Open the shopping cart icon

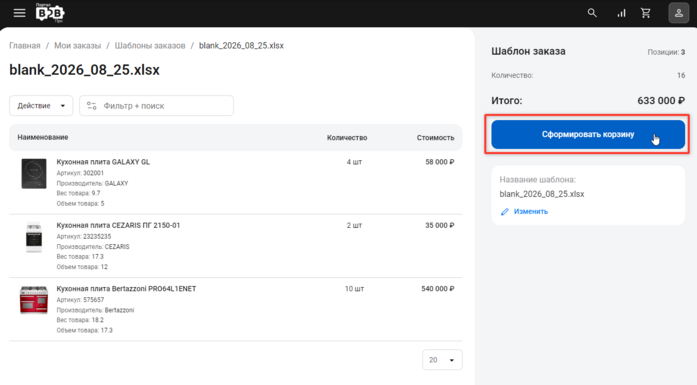coord(646,13)
